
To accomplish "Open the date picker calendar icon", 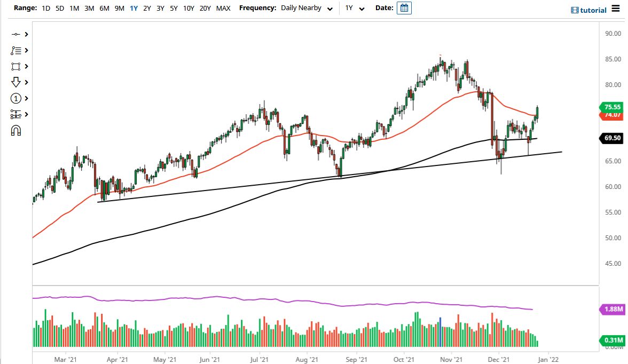I will [x=404, y=8].
